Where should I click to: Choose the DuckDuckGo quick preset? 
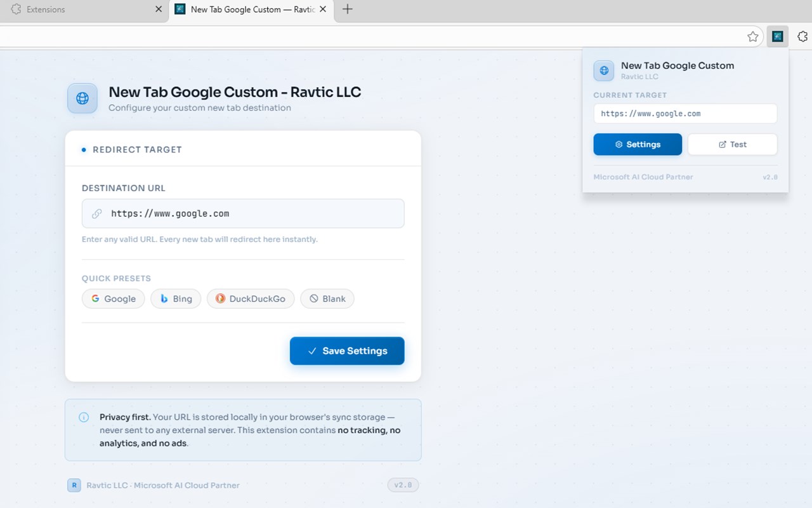pyautogui.click(x=251, y=298)
